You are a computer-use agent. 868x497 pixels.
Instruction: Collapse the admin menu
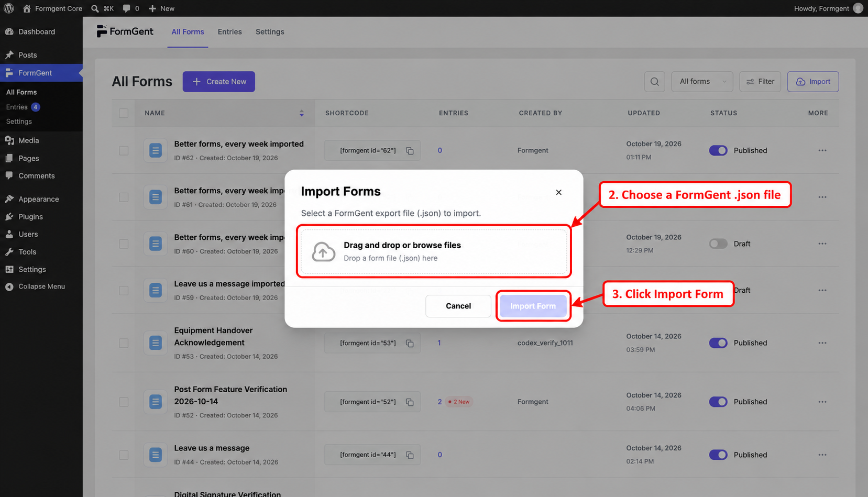(x=41, y=286)
